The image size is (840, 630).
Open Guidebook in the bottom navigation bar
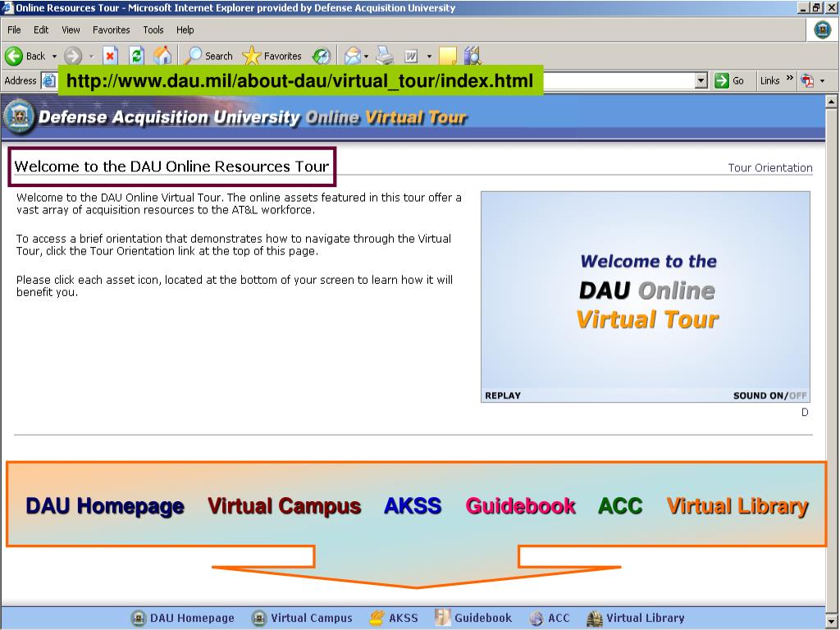pyautogui.click(x=473, y=618)
